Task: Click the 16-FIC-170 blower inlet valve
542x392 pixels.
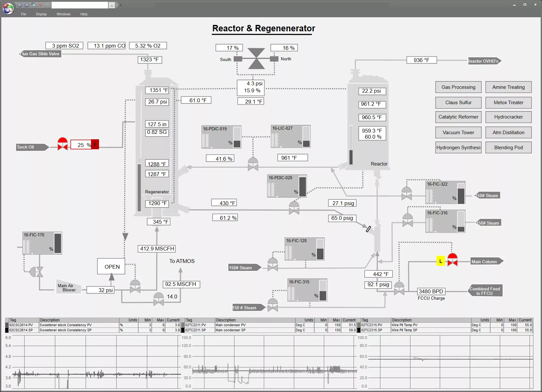Action: click(x=36, y=272)
